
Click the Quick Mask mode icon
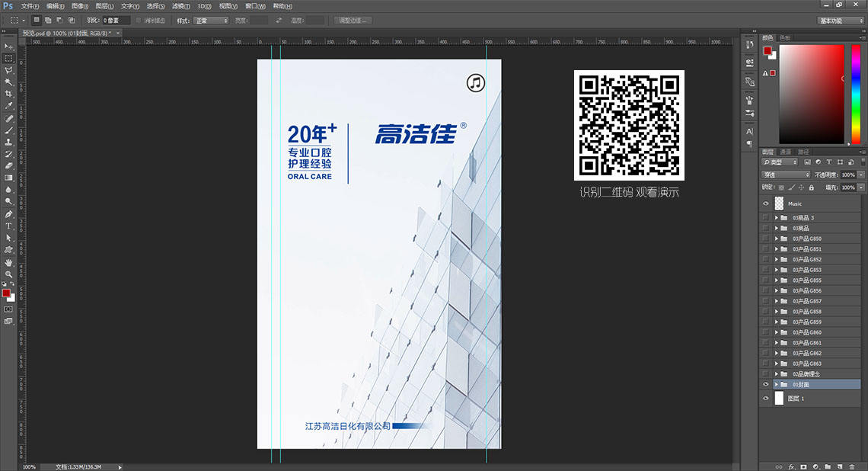click(8, 309)
